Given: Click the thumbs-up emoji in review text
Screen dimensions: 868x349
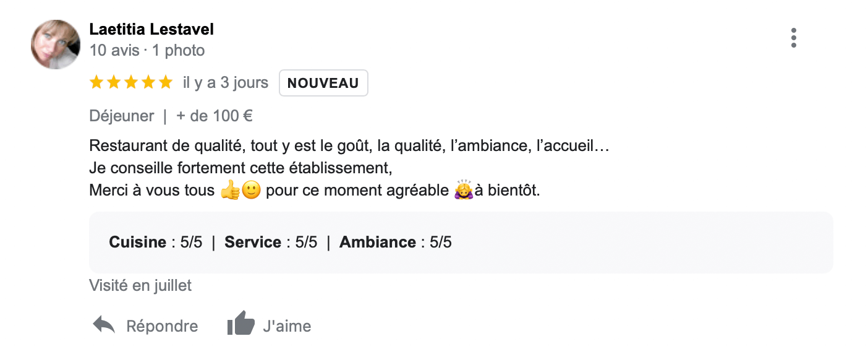Looking at the screenshot, I should pyautogui.click(x=230, y=190).
